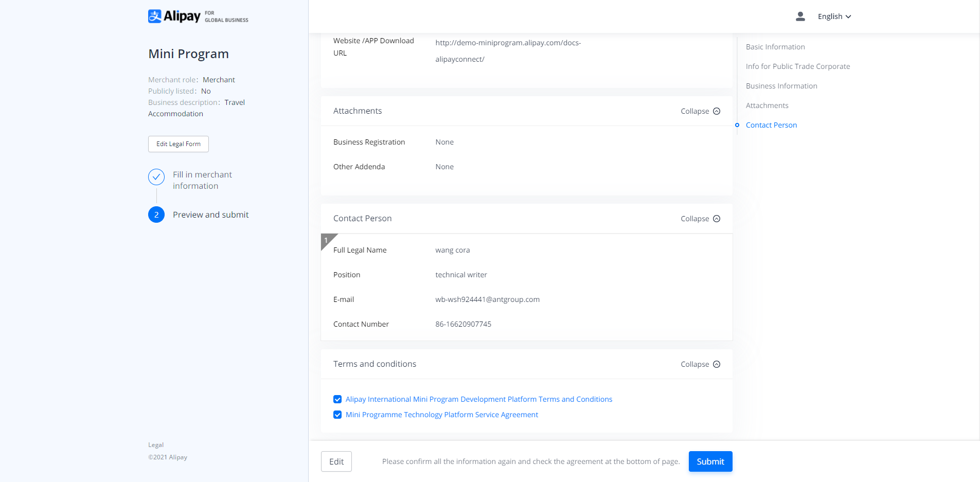Jump to Info for Public Trade Corporate

tap(797, 66)
